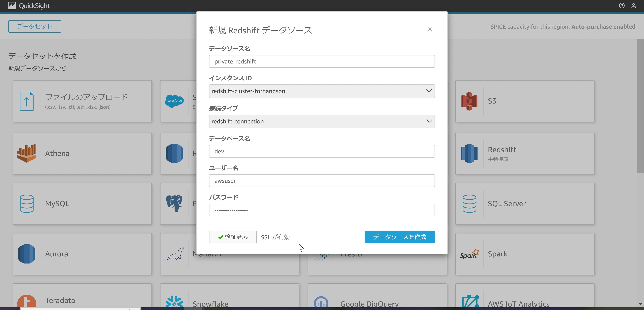Expand the インスタンス ID dropdown
The height and width of the screenshot is (310, 644).
(322, 91)
